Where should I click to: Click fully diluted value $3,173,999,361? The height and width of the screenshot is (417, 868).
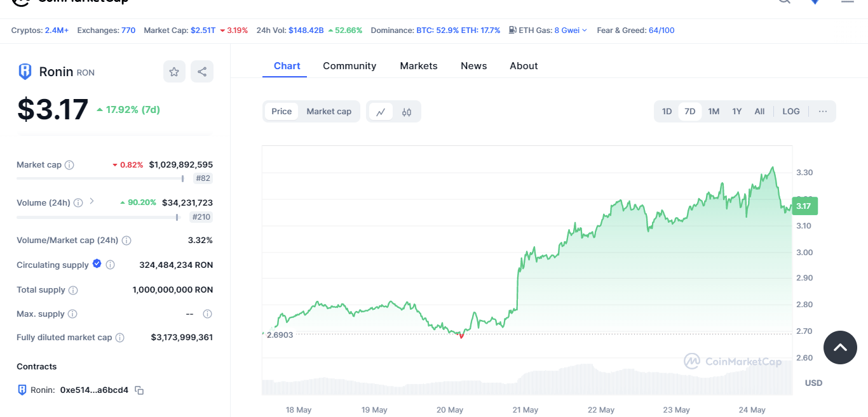point(182,337)
